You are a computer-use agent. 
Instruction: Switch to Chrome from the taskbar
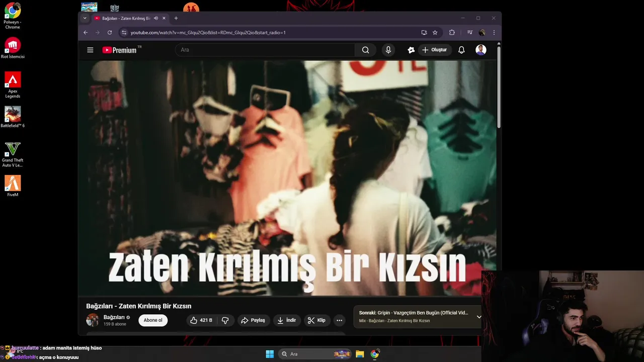tap(375, 354)
